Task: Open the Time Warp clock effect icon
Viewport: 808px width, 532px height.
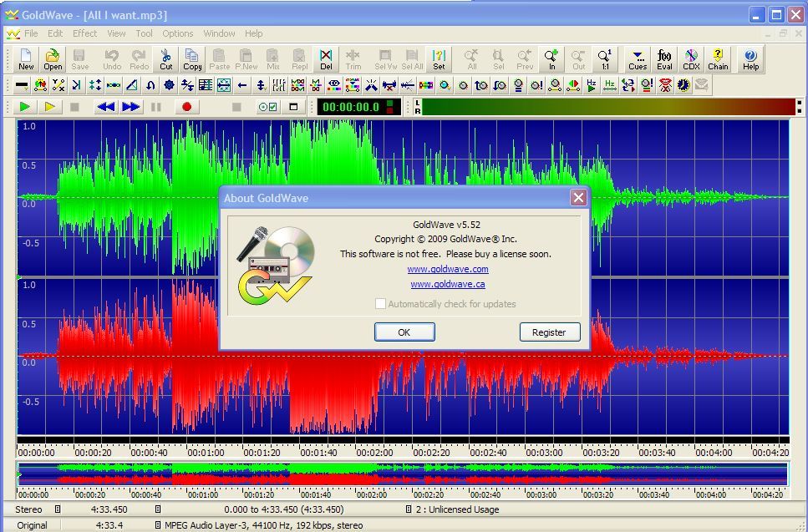Action: pos(683,85)
